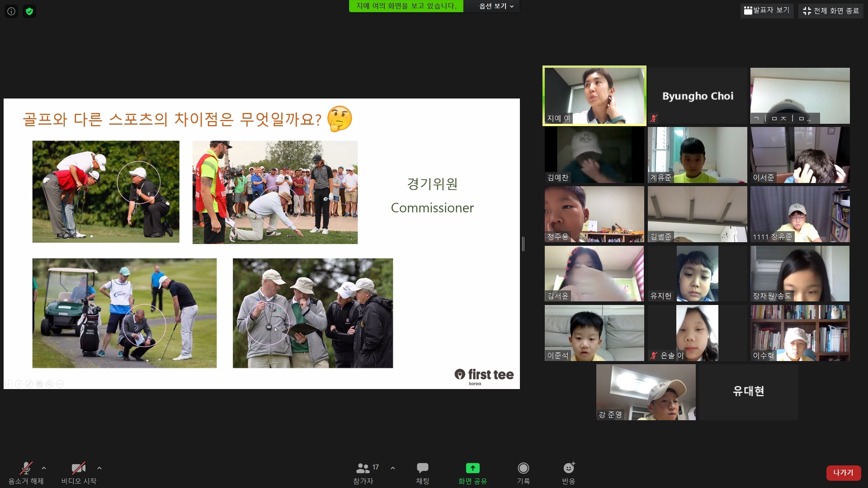This screenshot has height=488, width=868.
Task: Select 지예 여 video thumbnail
Action: pyautogui.click(x=594, y=95)
